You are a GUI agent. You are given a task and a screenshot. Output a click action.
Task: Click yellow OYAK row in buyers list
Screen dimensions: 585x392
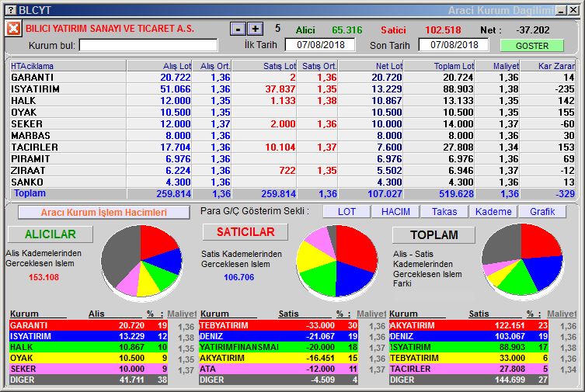(89, 358)
